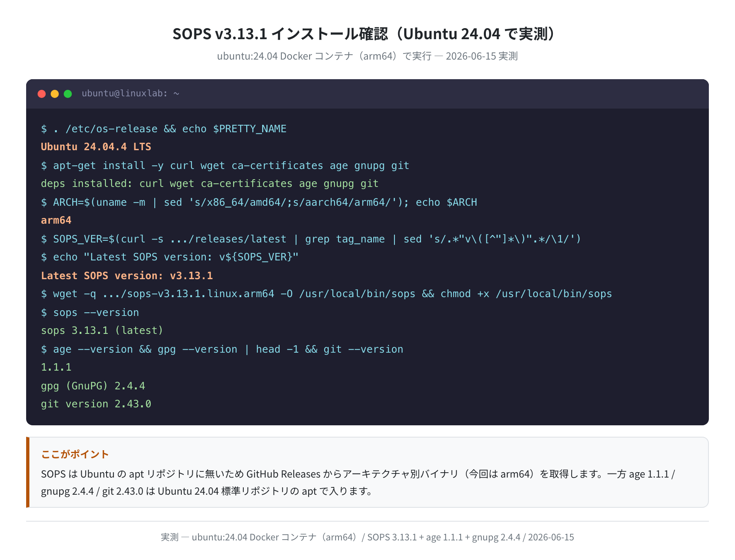Screen dimensions: 735x560
Task: Click the output "git version 2.43.0"
Action: (x=96, y=404)
